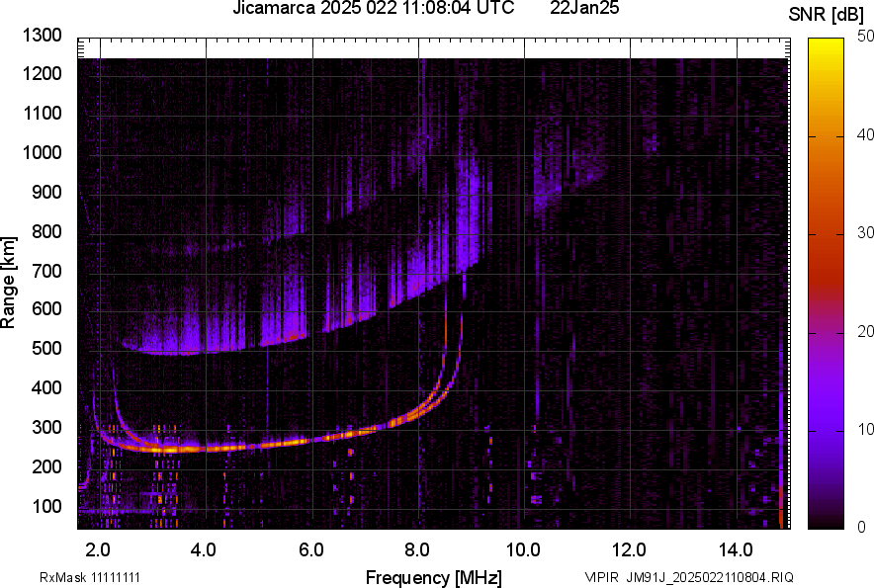The image size is (874, 588).
Task: Click the VIPIR .RIQ filename label
Action: coord(688,577)
